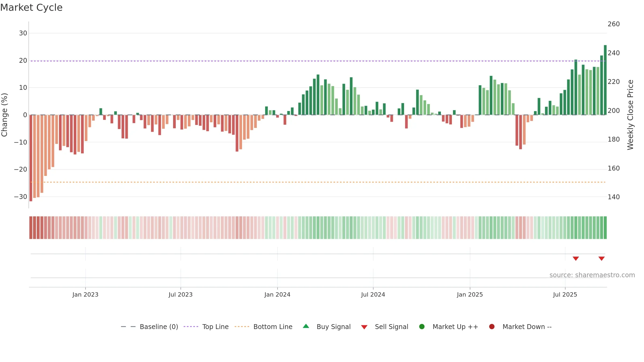Click the tallest green bar at the chart's right end
This screenshot has width=644, height=362.
click(605, 80)
